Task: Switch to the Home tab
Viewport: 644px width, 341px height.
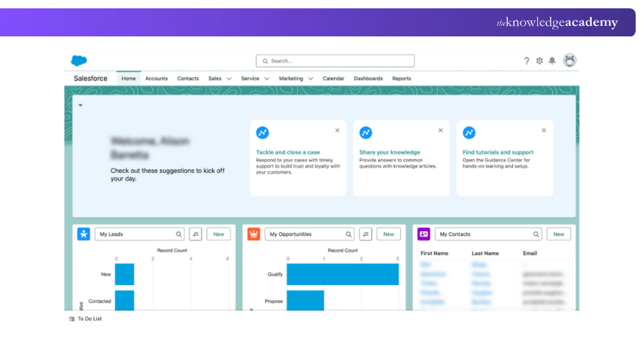Action: 129,79
